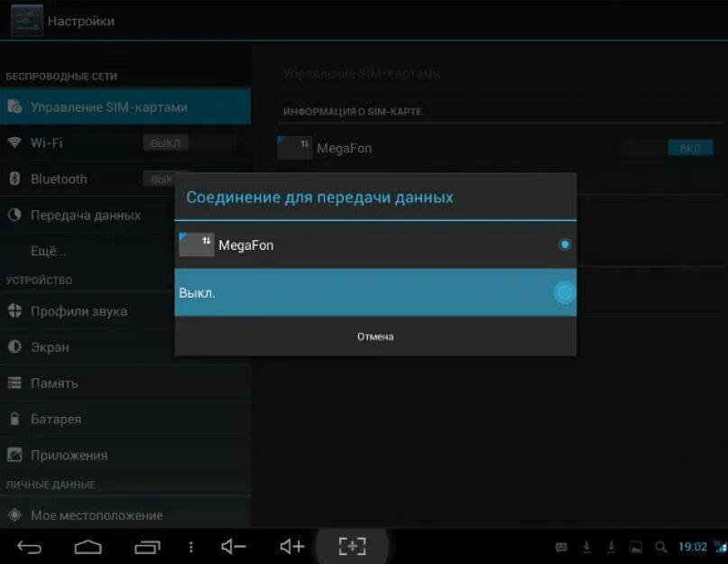Screen dimensions: 728x564
Task: Click the MegaFon SIM icon in dialog
Action: (197, 245)
